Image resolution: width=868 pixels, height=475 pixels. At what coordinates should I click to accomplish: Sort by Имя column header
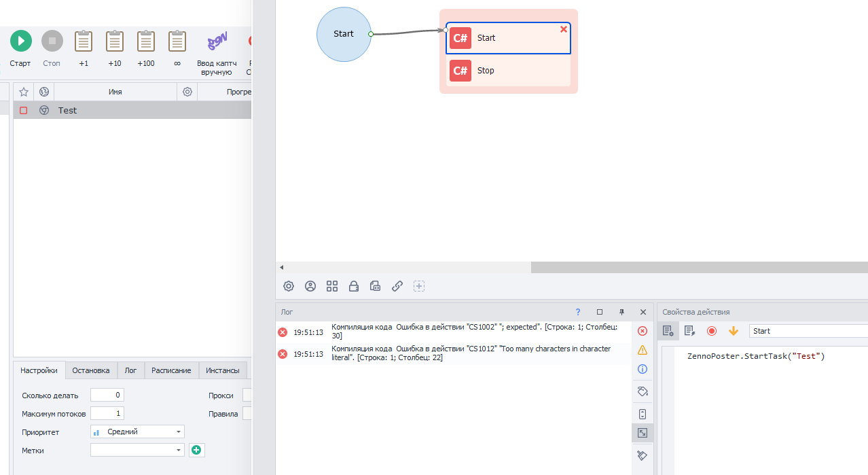115,92
